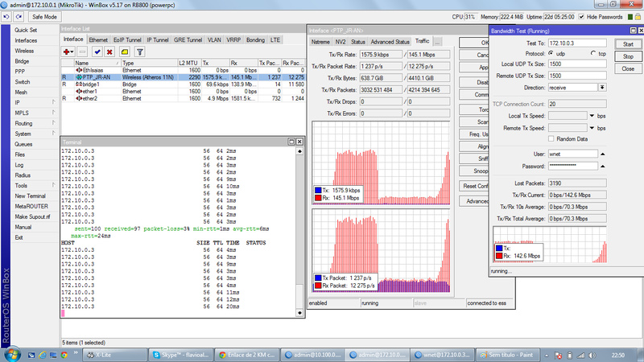
Task: Expand the System submenu in sidebar
Action: 53,134
